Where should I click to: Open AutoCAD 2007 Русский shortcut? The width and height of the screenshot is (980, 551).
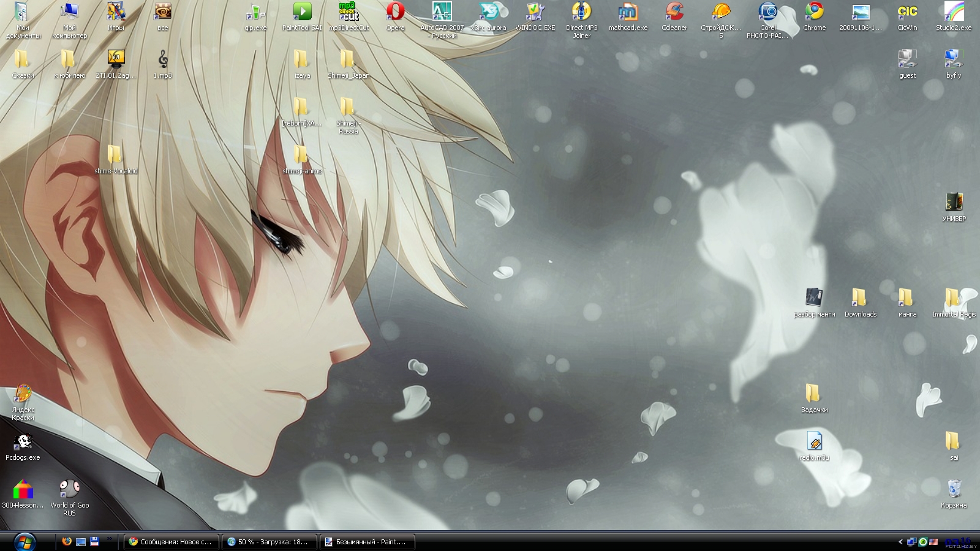point(442,20)
